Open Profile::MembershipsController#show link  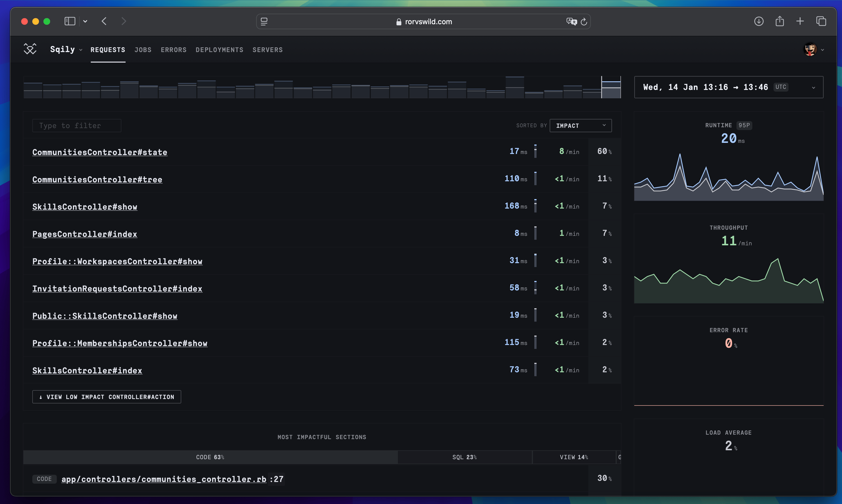point(120,343)
